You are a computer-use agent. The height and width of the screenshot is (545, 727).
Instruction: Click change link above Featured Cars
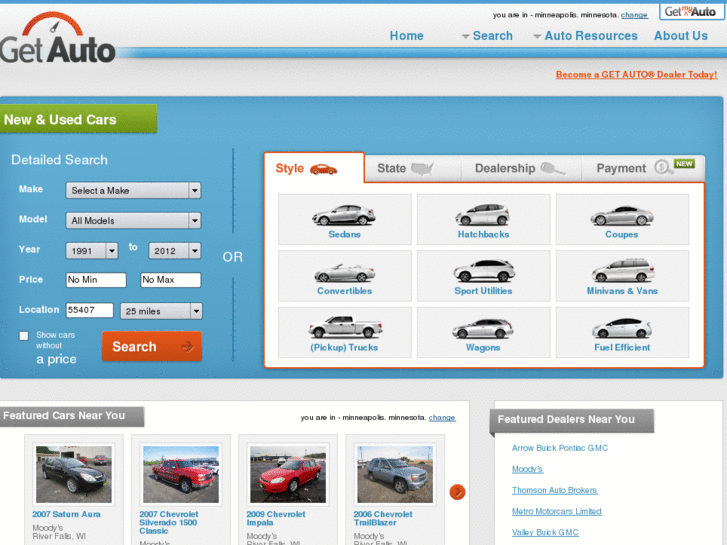pyautogui.click(x=442, y=417)
